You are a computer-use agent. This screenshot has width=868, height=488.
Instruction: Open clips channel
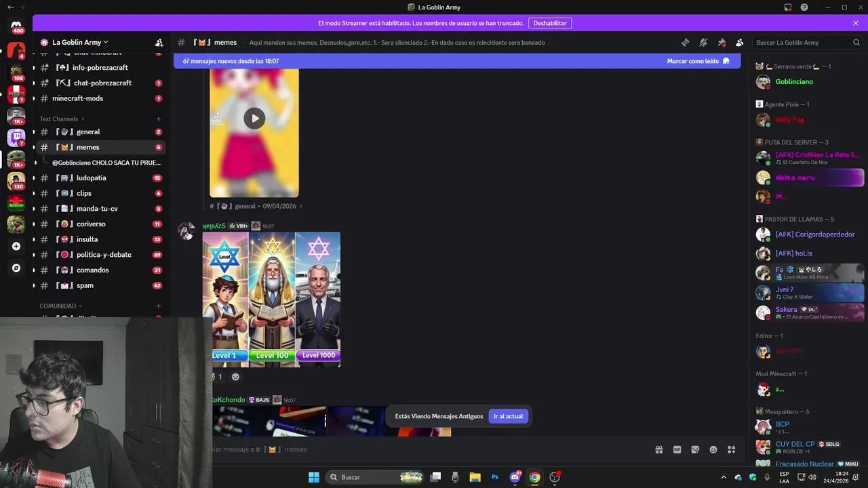click(100, 193)
